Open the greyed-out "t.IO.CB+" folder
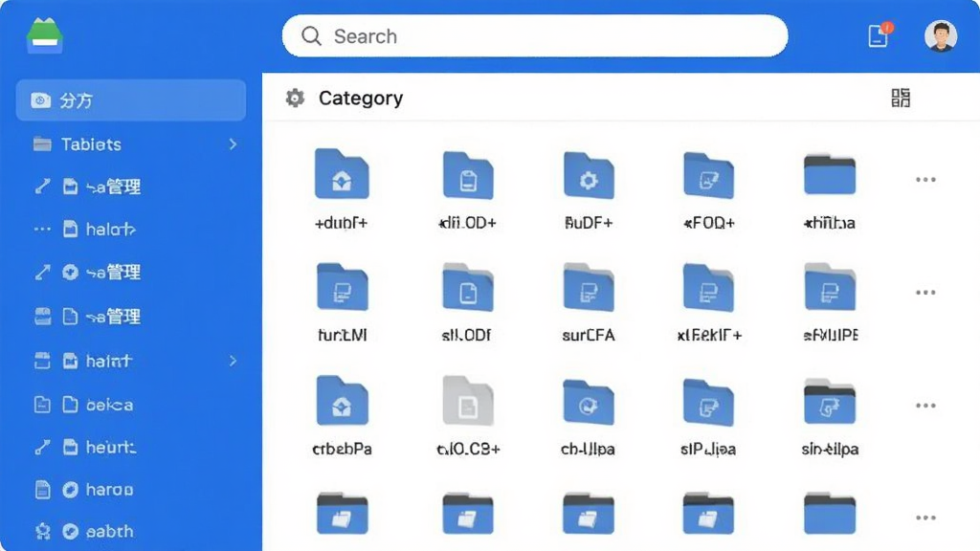 click(468, 401)
